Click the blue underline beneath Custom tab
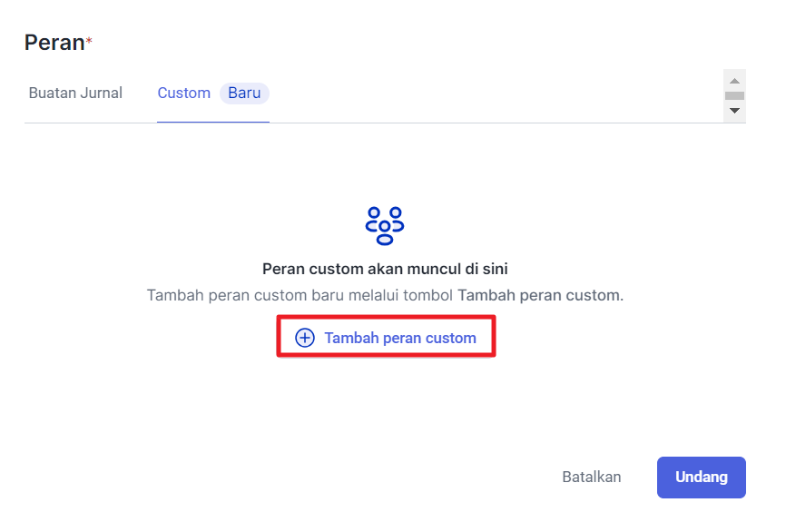Image resolution: width=786 pixels, height=532 pixels. click(x=212, y=121)
